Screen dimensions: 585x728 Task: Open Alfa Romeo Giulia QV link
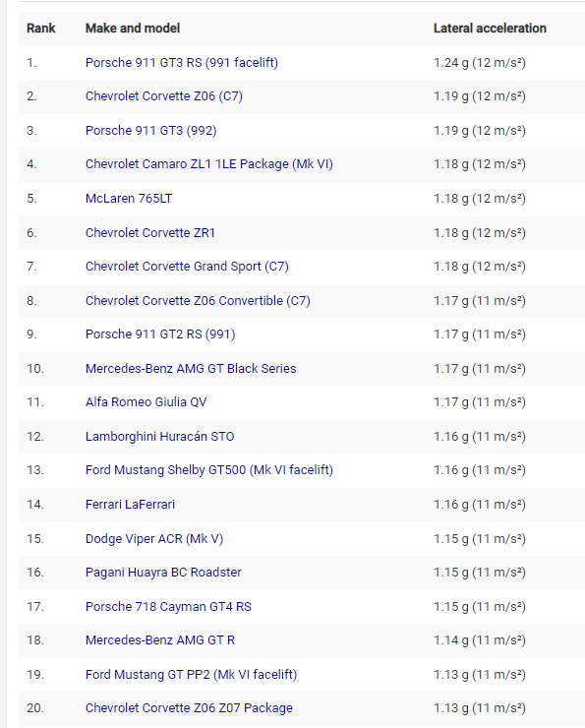[146, 402]
